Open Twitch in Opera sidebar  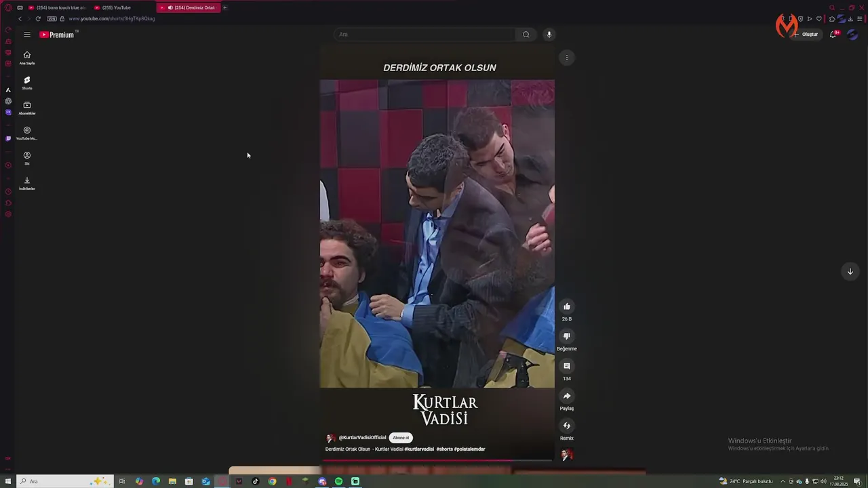pos(8,138)
